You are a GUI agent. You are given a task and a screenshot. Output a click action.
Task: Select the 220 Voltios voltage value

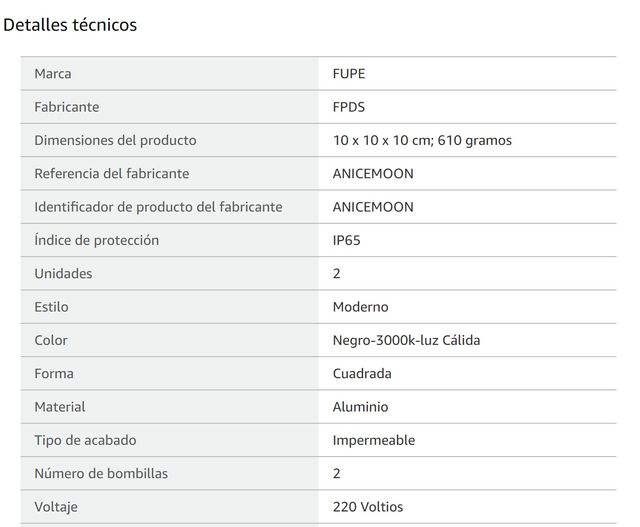tap(368, 507)
